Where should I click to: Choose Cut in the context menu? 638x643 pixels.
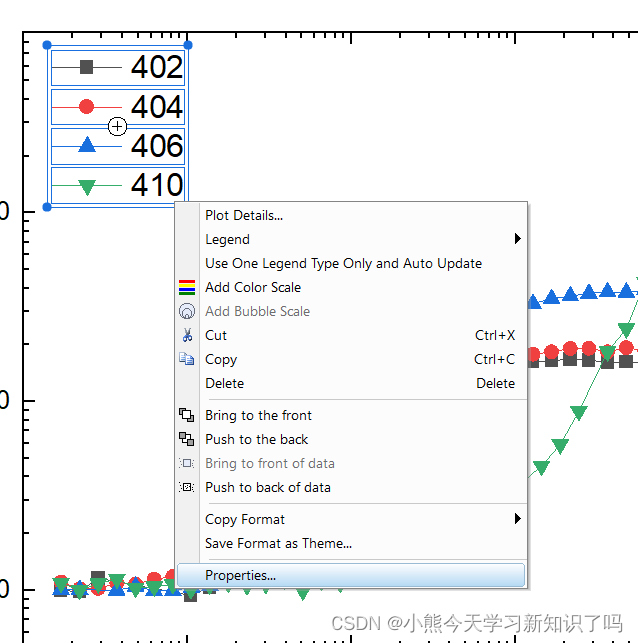(351, 335)
